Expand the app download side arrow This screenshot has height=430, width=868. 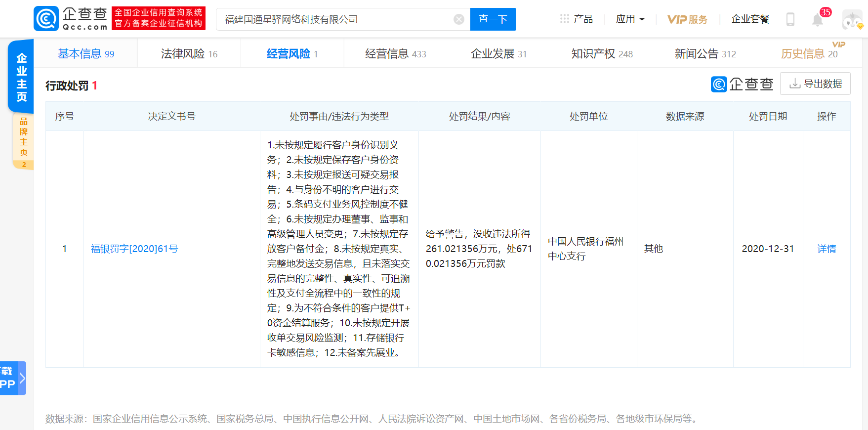tap(22, 378)
